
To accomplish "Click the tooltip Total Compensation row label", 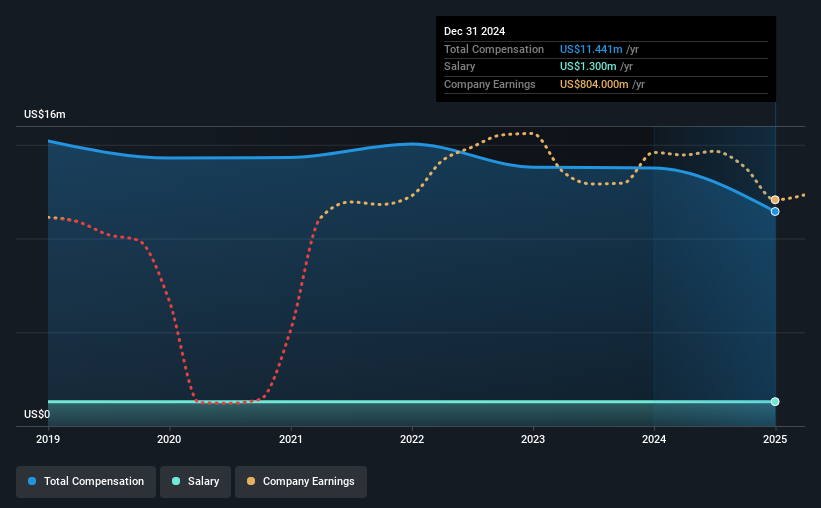I will [494, 49].
